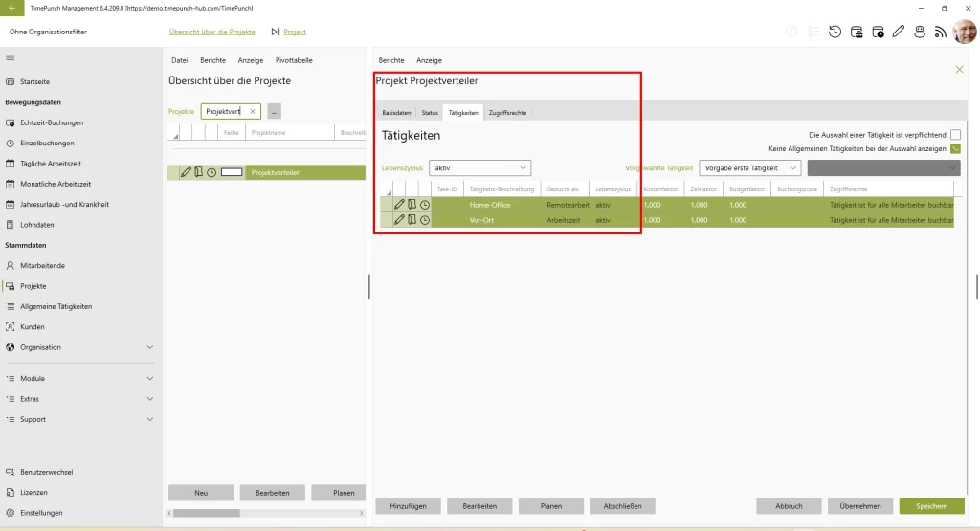Screen dimensions: 980x531
Task: Expand the Support section in sidebar
Action: click(150, 419)
